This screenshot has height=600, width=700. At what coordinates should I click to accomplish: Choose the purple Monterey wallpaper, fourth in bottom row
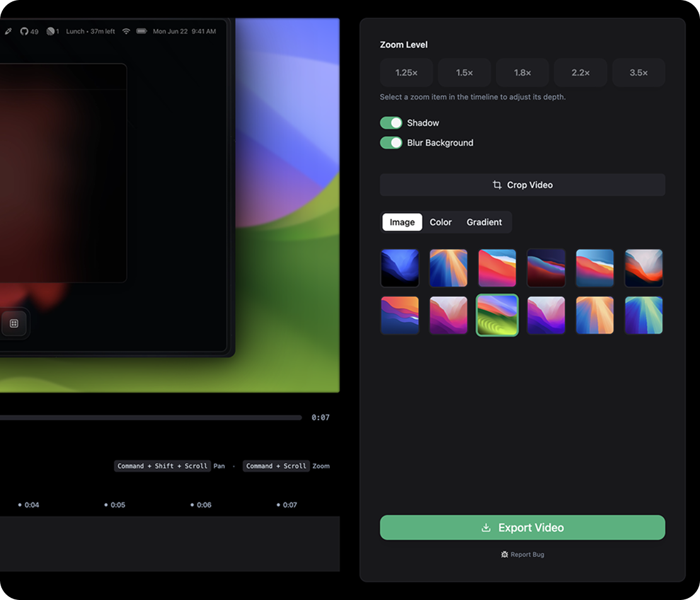[546, 315]
